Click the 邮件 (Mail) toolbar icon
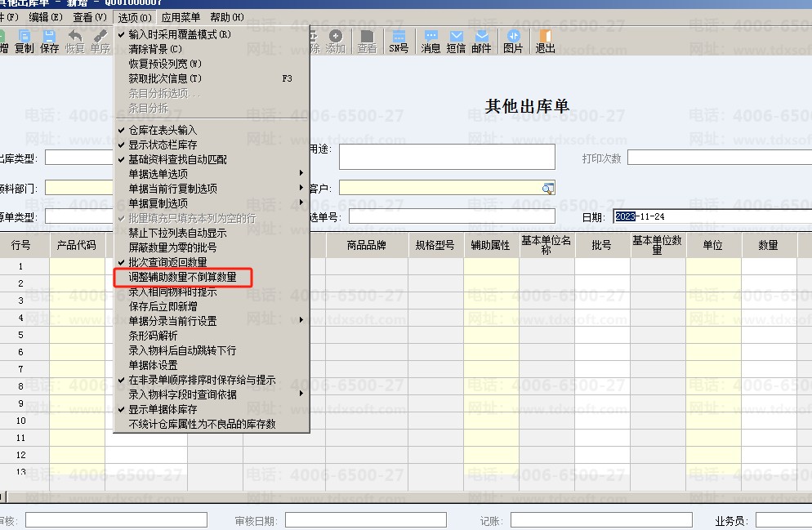This screenshot has width=812, height=530. point(482,41)
